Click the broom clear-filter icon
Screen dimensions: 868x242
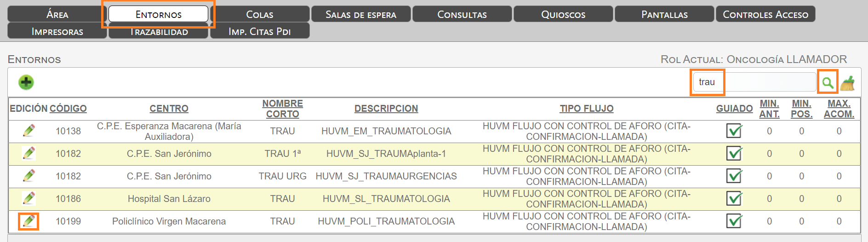pyautogui.click(x=848, y=83)
